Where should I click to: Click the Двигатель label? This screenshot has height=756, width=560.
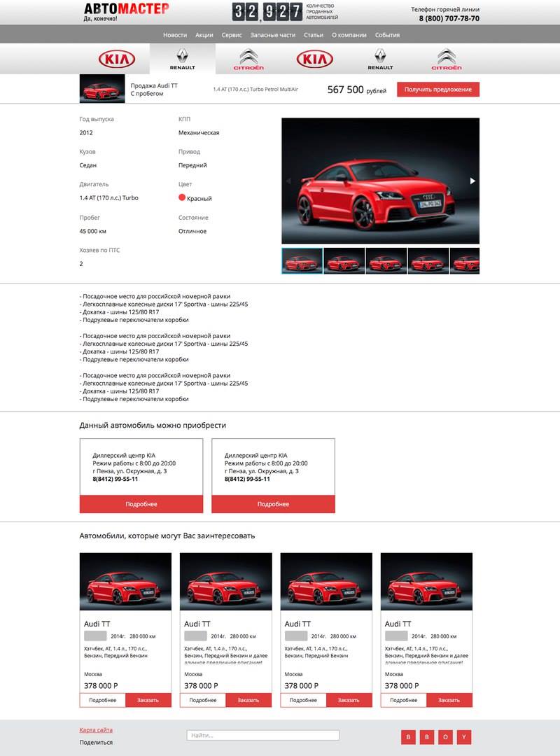(x=94, y=184)
